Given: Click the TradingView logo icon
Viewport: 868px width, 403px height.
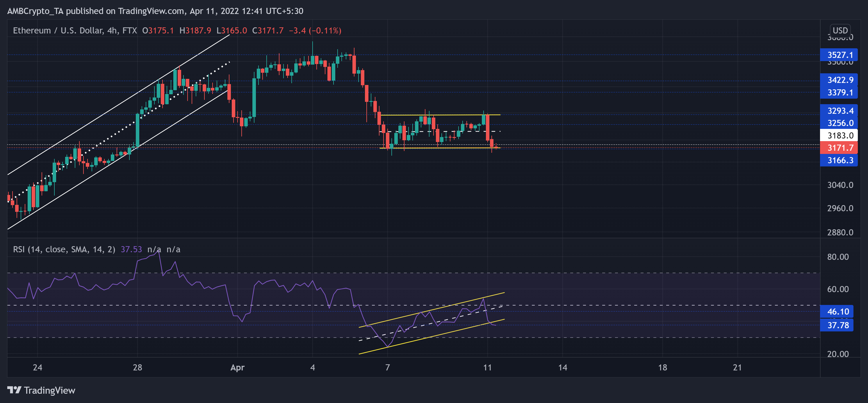Looking at the screenshot, I should click(14, 390).
